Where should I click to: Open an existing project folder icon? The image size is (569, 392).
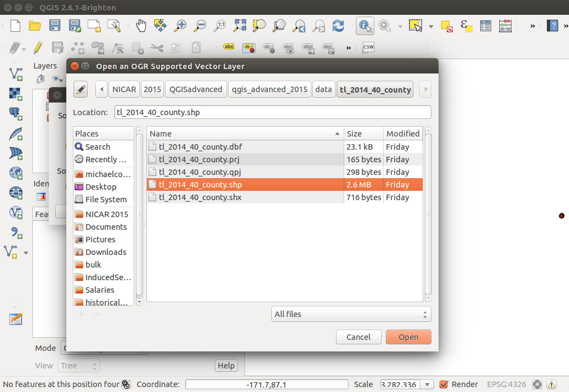coord(35,26)
